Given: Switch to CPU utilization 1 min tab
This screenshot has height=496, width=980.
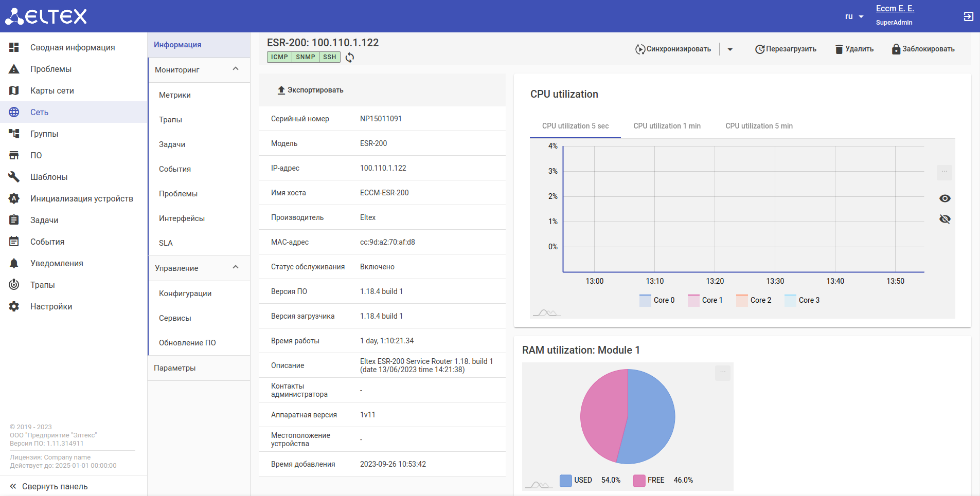Looking at the screenshot, I should tap(667, 126).
